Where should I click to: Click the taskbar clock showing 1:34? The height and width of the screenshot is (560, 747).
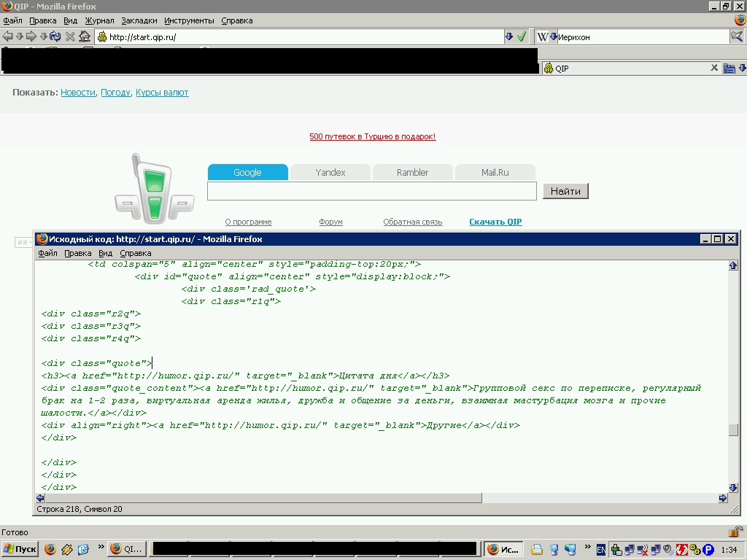[x=729, y=550]
